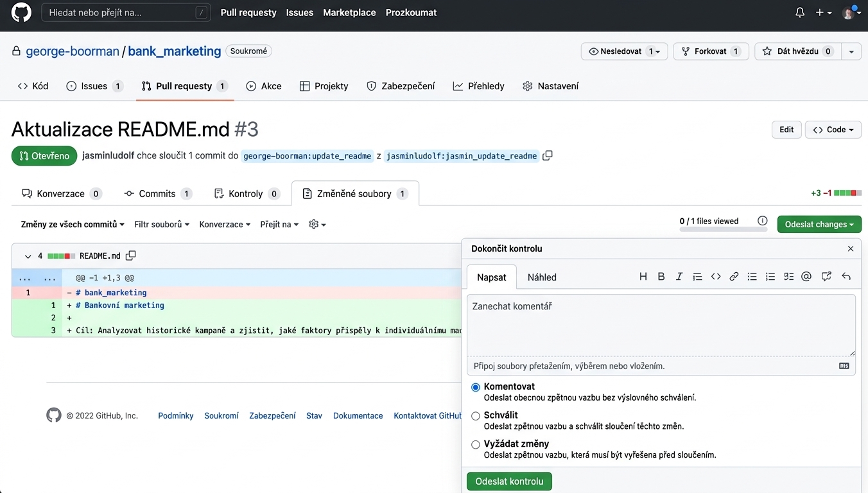Show the files viewed info icon
868x493 pixels.
(x=763, y=221)
